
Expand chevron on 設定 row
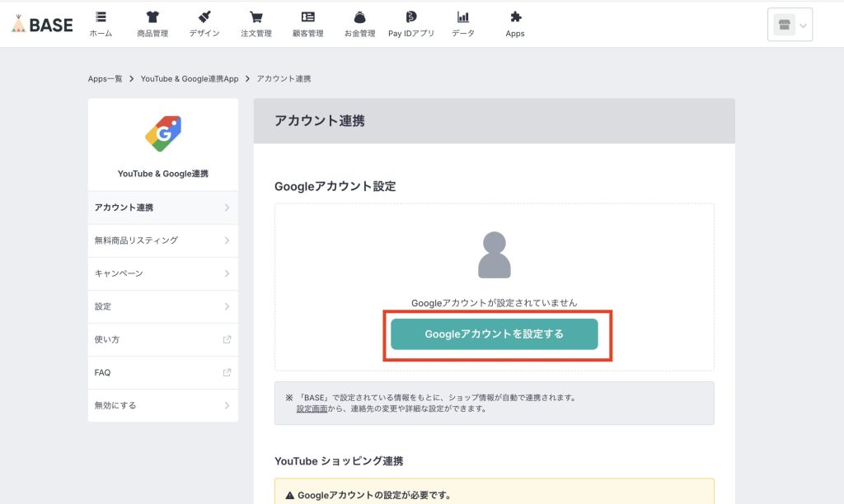tap(227, 306)
